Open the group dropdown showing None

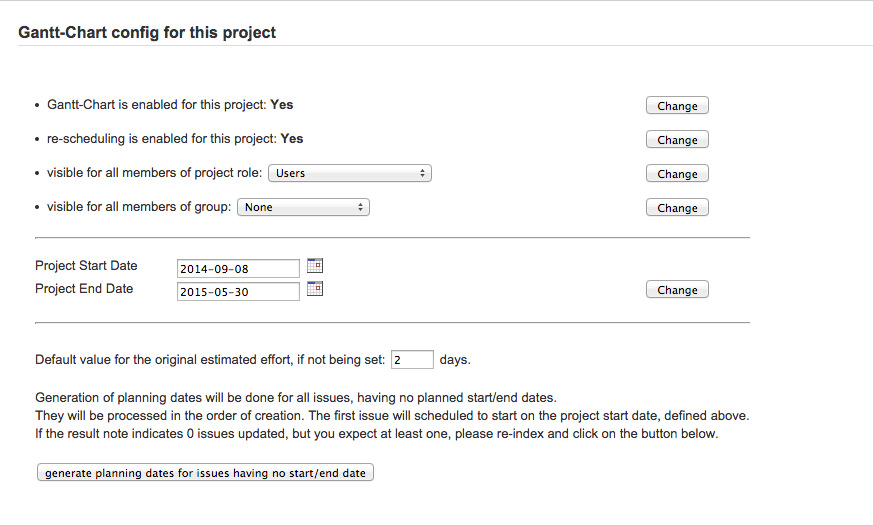tap(303, 207)
